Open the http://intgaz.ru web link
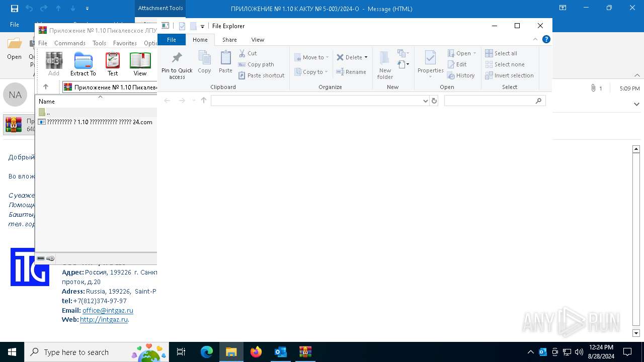This screenshot has height=362, width=644. pos(104,319)
